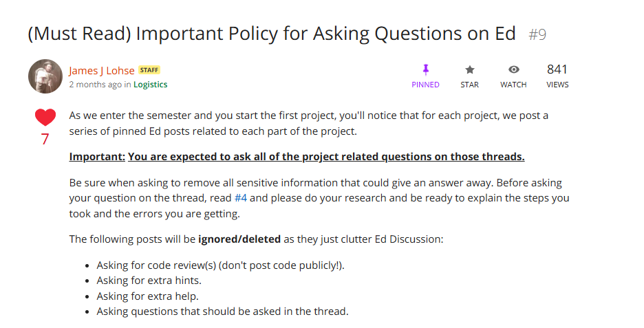Open James J Lohse's avatar picture
The image size is (644, 328).
click(45, 76)
